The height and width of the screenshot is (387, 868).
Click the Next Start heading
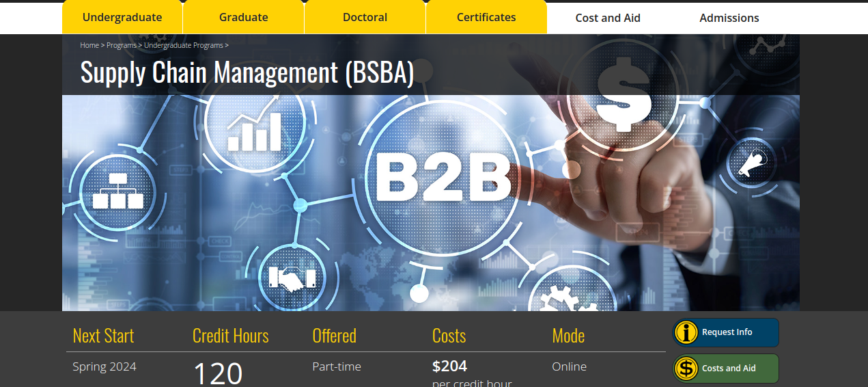[x=103, y=336]
